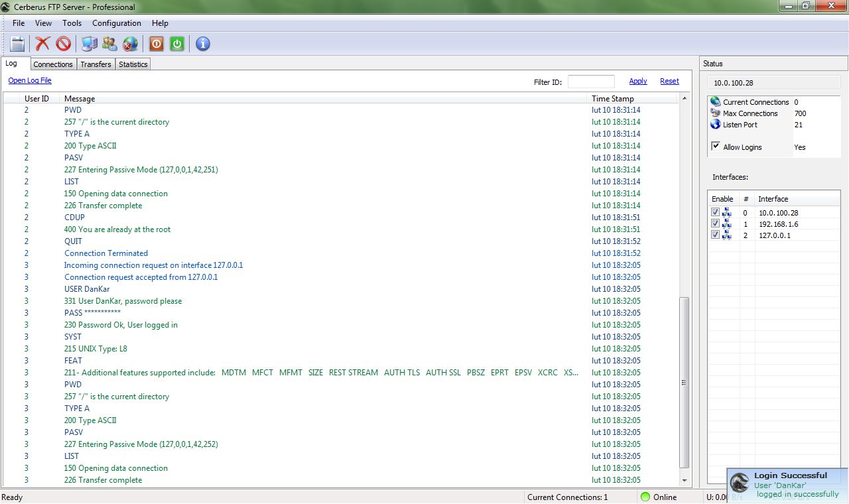Viewport: 849px width, 504px height.
Task: Toggle enable checkbox for interface 10.0.100.28
Action: (715, 212)
